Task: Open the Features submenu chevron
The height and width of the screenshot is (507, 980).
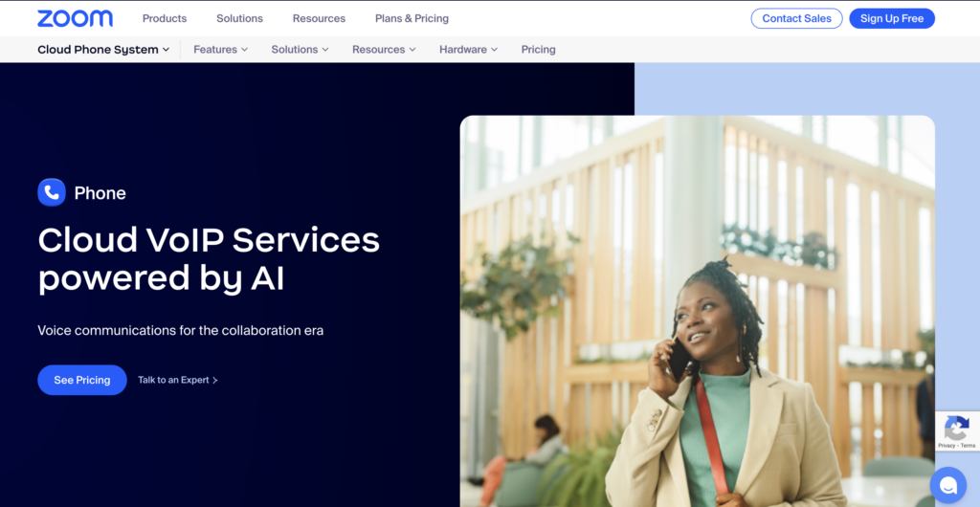Action: click(244, 50)
